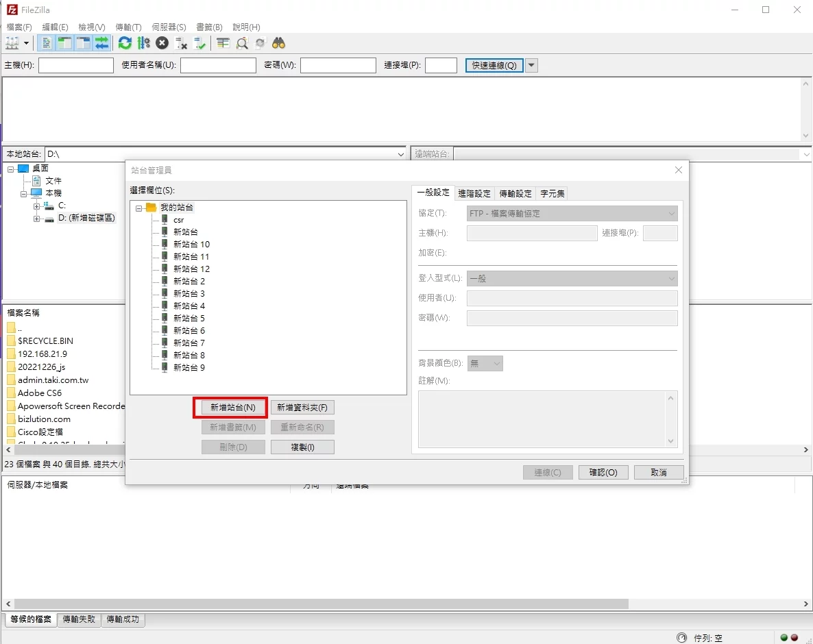Open the 編輯(E) menu
The height and width of the screenshot is (644, 813).
tap(55, 27)
